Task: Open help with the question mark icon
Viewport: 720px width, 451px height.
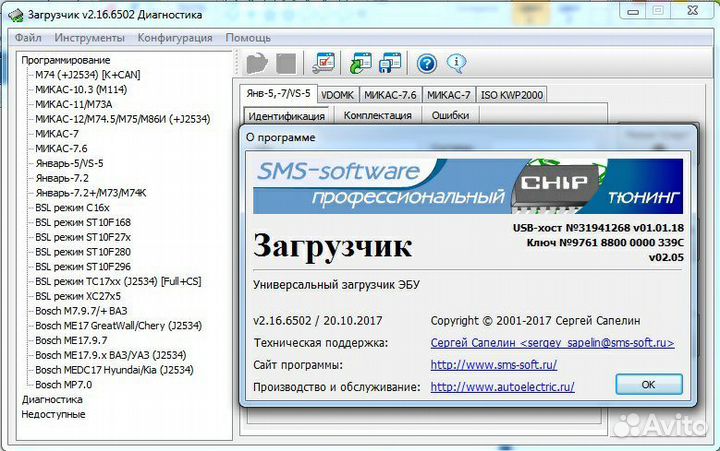Action: pos(427,63)
